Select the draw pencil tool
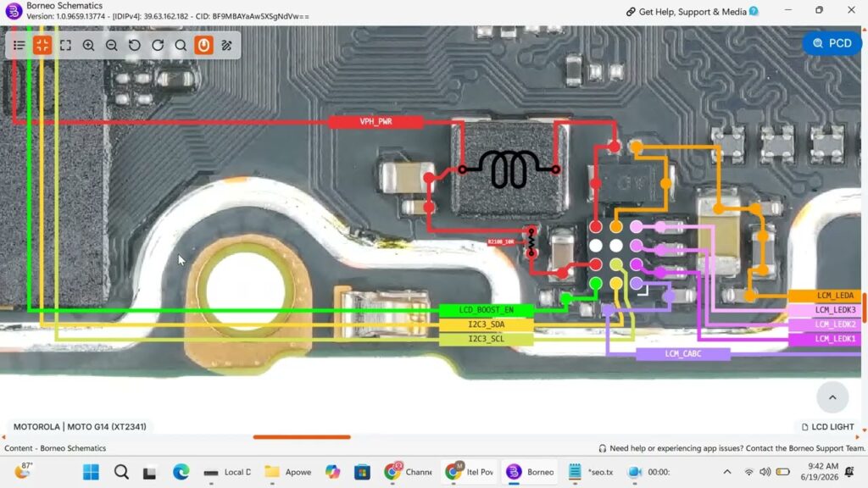Screen dimensions: 868x488 (226, 46)
